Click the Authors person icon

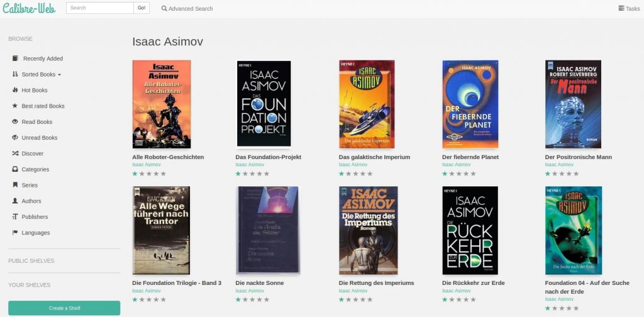[15, 201]
